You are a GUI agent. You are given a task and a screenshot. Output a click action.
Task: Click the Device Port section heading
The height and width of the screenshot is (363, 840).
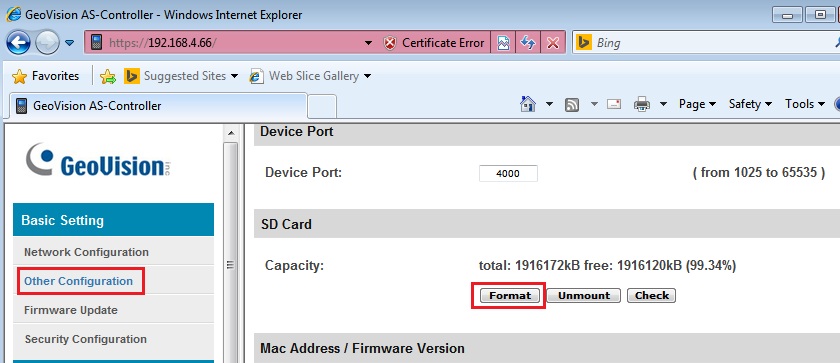(297, 132)
